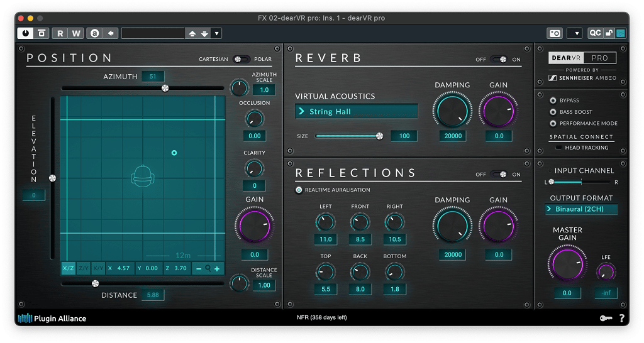Click the R read automation button
The image size is (644, 343).
point(60,33)
